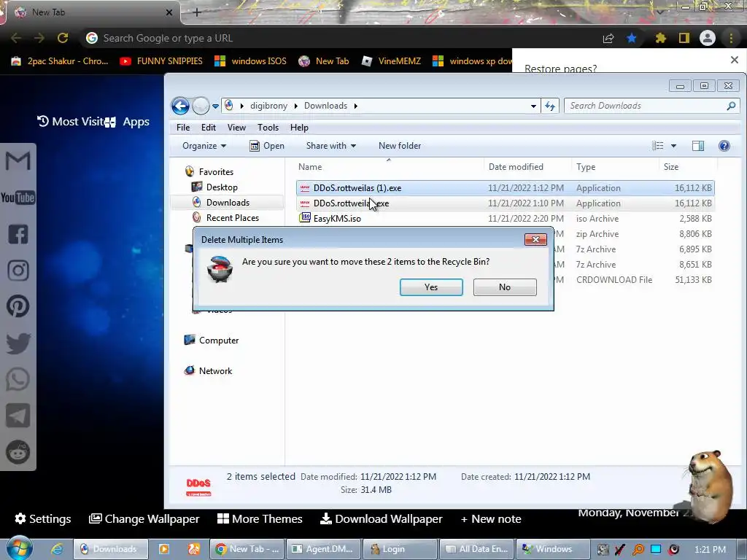Sort files by the Name column
This screenshot has height=560, width=747.
coord(390,167)
